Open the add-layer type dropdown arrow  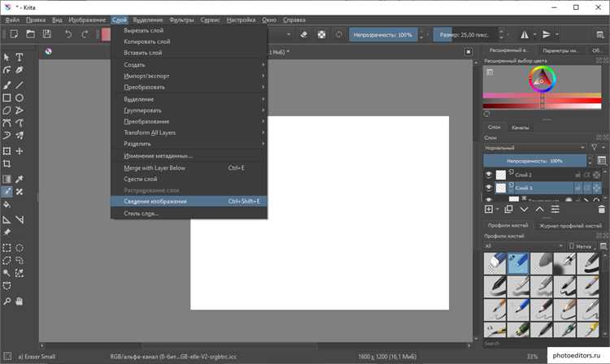tap(498, 210)
